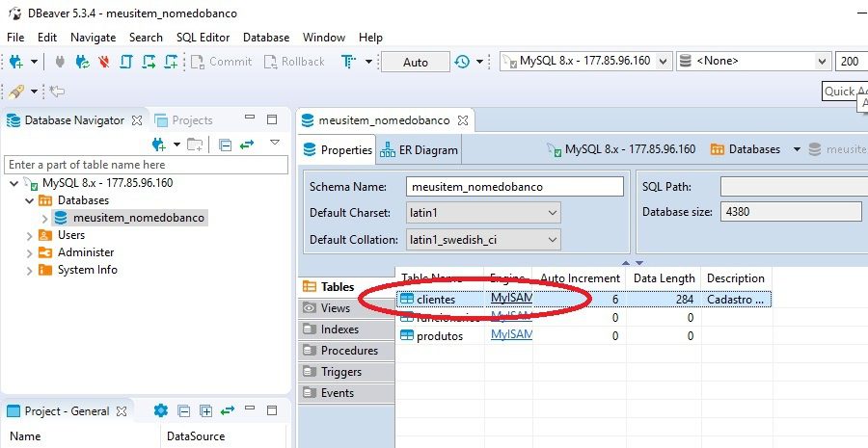Click the table name filter input field

pyautogui.click(x=147, y=165)
